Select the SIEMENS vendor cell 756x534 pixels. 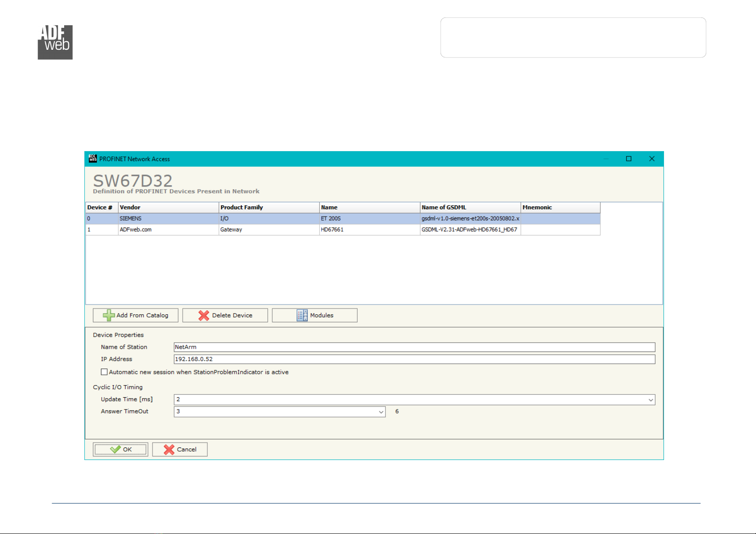pyautogui.click(x=168, y=218)
